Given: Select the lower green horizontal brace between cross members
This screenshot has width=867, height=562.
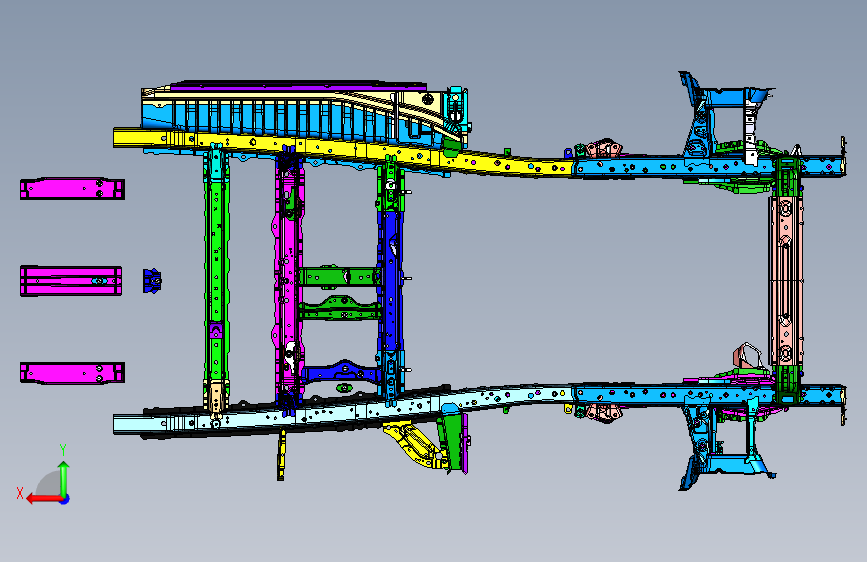Looking at the screenshot, I should click(x=340, y=309).
